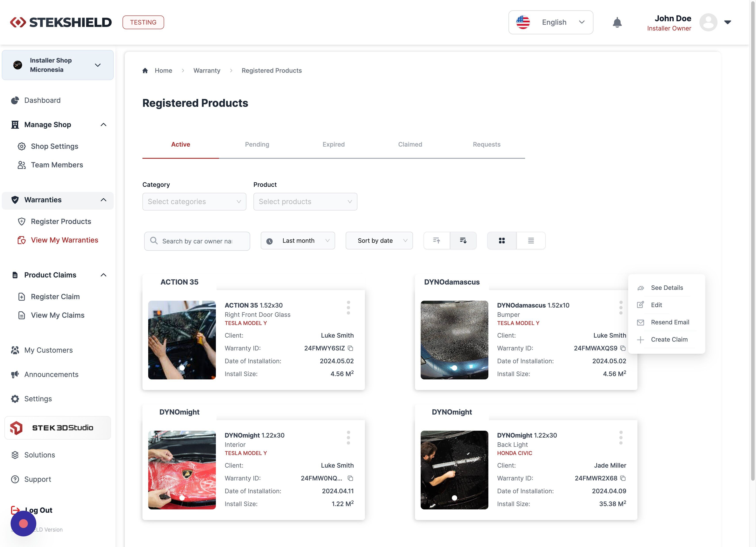Switch to the Active tab

click(181, 145)
